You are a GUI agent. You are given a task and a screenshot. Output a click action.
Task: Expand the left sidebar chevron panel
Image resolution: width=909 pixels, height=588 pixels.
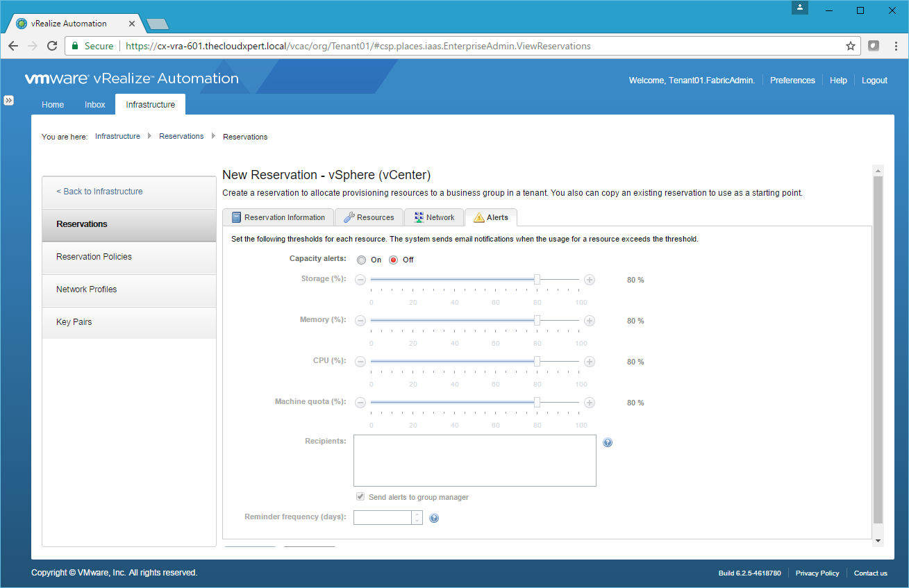click(8, 100)
